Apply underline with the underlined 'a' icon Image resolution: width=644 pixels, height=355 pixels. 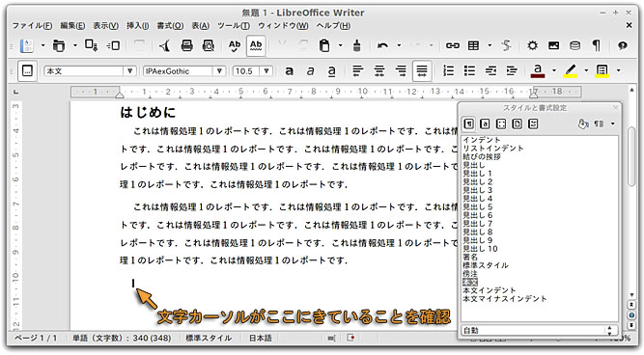[x=331, y=71]
